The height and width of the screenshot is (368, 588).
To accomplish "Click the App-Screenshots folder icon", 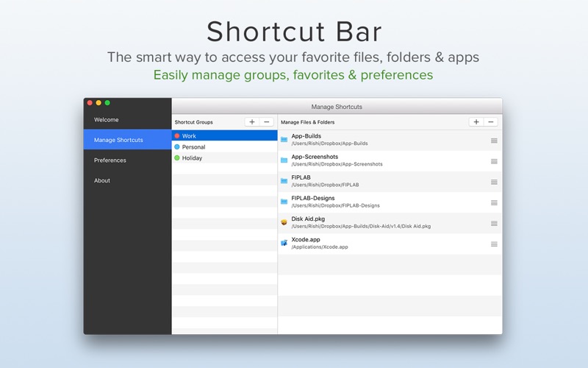I will pos(284,160).
